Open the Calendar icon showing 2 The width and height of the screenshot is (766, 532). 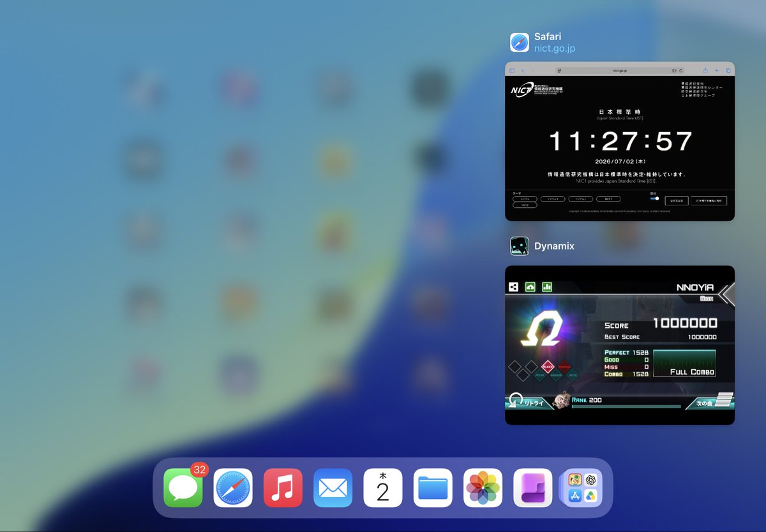[383, 488]
